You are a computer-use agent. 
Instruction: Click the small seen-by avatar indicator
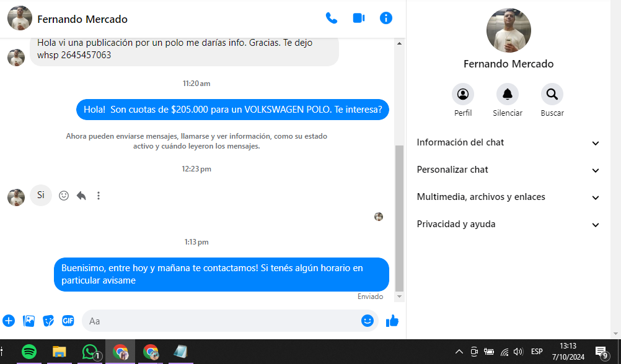379,217
